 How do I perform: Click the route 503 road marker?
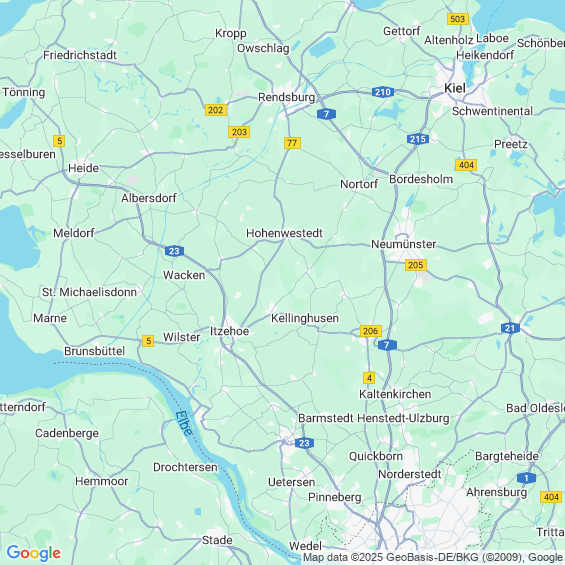458,19
